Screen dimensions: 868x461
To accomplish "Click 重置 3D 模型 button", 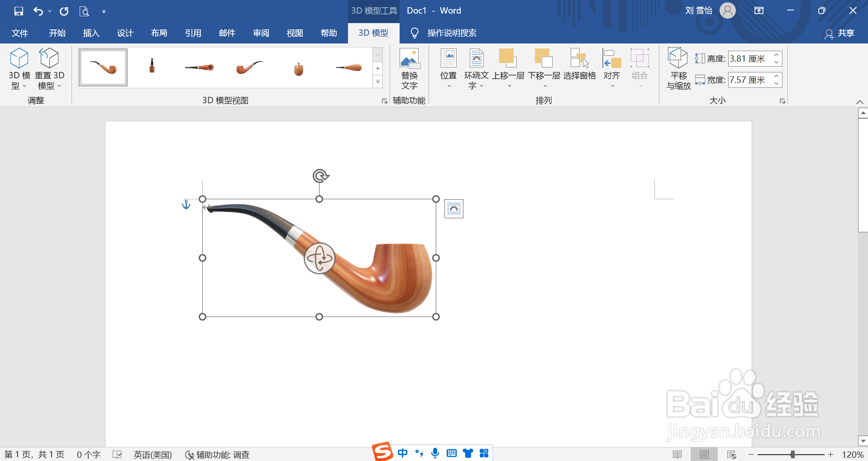I will point(49,69).
